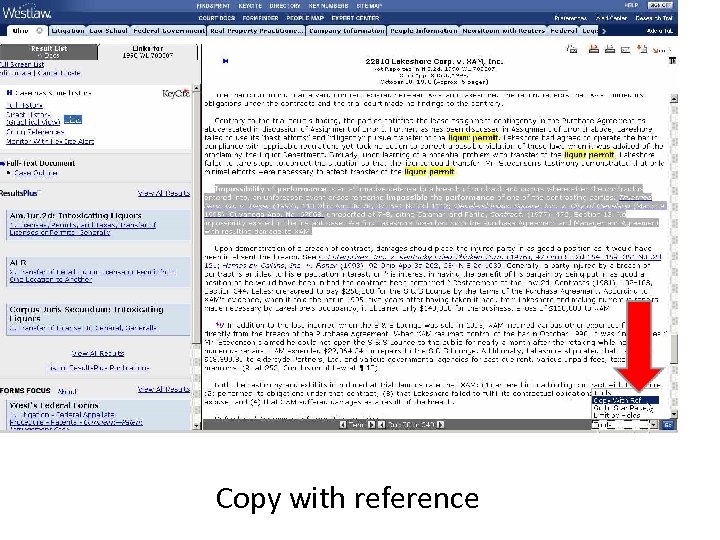Go to the previous search Term
Screen dimensions: 720x540
point(343,425)
